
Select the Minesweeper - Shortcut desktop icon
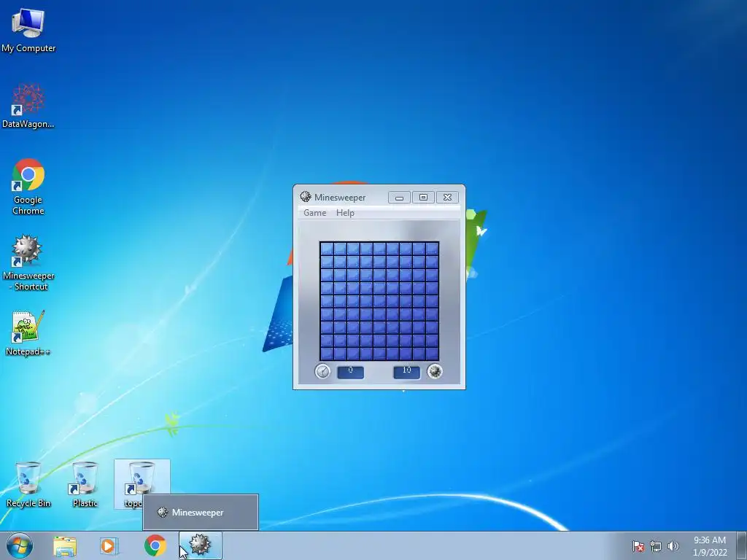(28, 262)
